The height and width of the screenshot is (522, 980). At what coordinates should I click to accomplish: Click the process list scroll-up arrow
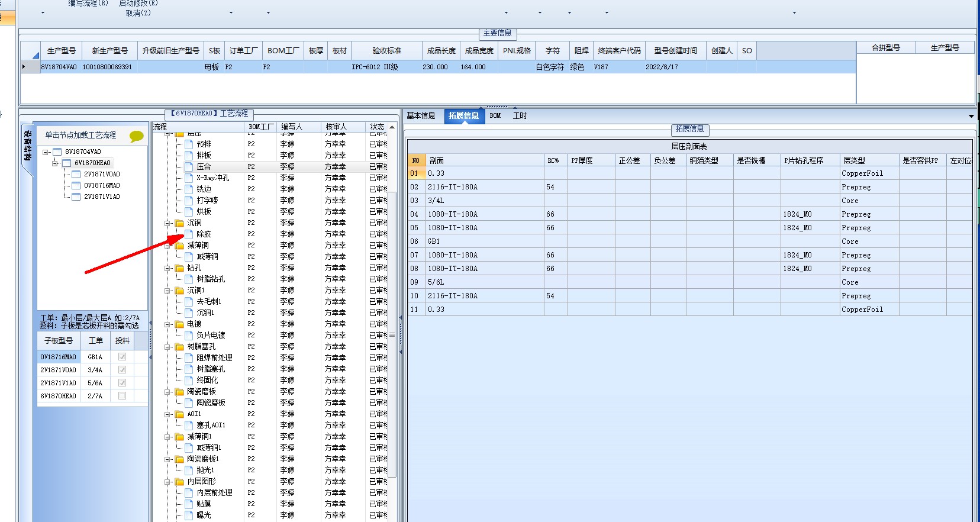coord(392,127)
